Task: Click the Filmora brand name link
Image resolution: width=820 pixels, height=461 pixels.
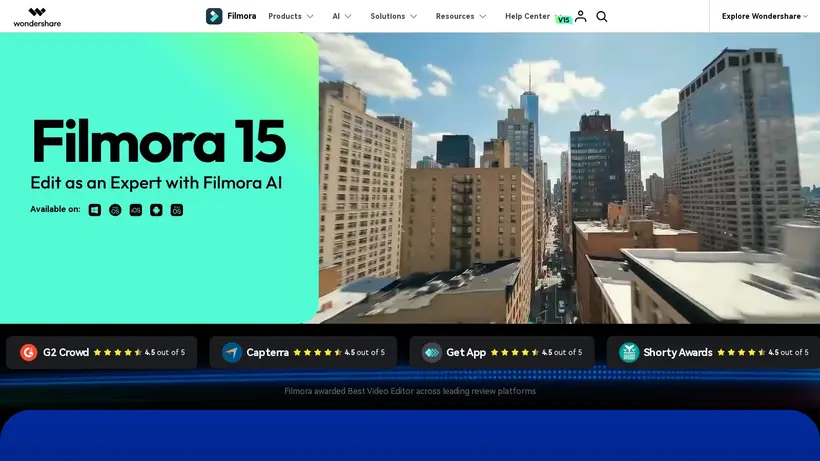Action: (242, 16)
